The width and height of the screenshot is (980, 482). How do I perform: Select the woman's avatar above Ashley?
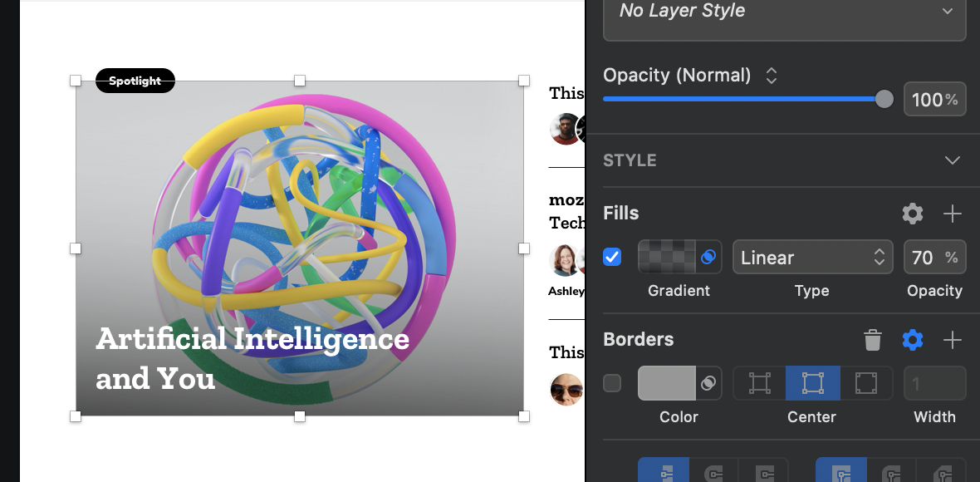click(x=565, y=261)
